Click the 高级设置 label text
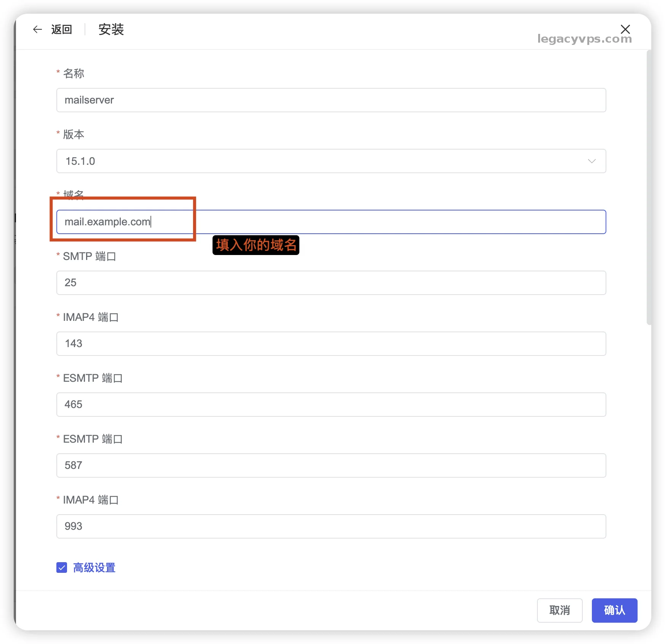Viewport: 665px width, 644px height. 94,567
